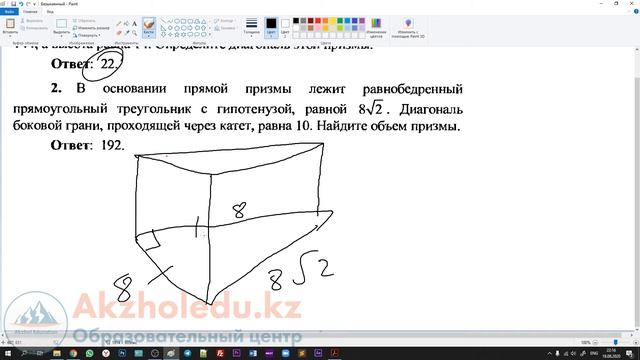The width and height of the screenshot is (640, 360).
Task: Pick the black color swatch
Action: tap(296, 21)
